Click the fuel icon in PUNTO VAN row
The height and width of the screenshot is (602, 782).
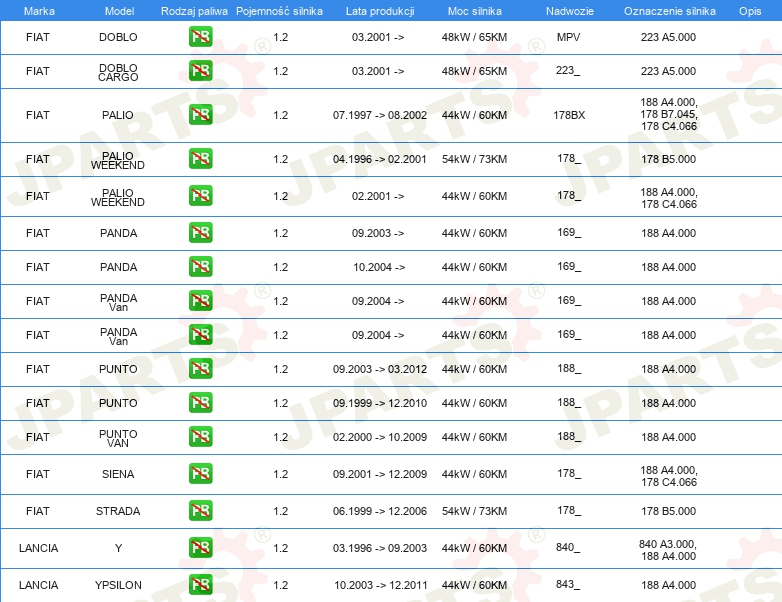(x=200, y=436)
